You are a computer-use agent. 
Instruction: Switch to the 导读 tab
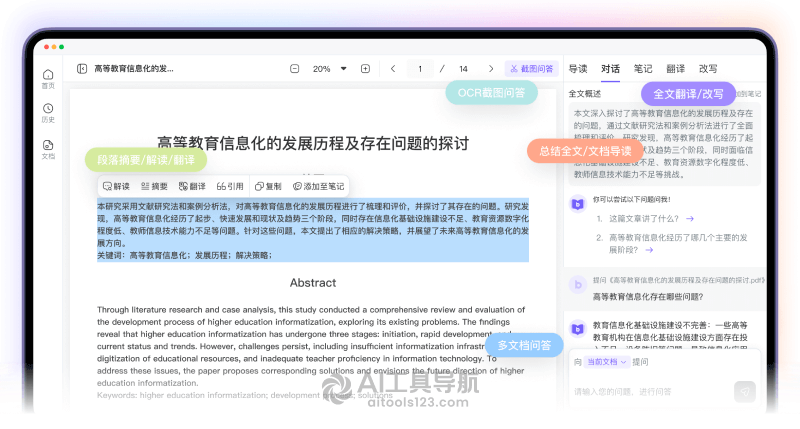[x=578, y=68]
